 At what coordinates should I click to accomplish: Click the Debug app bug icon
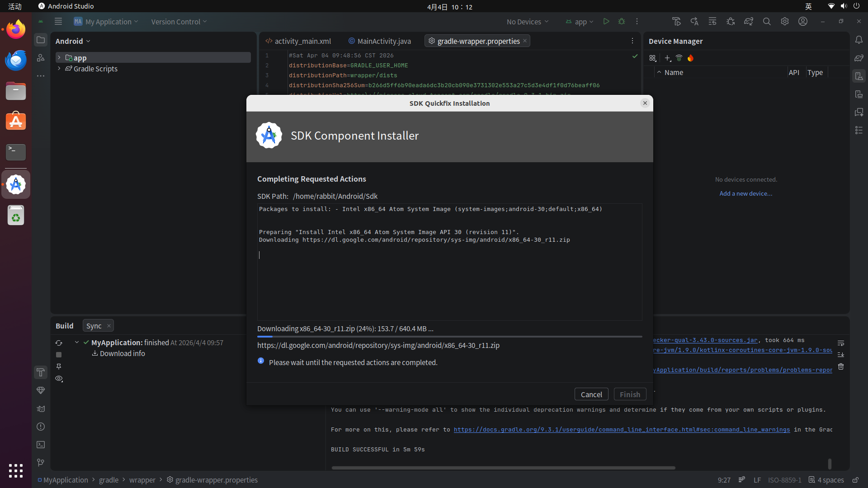[622, 21]
